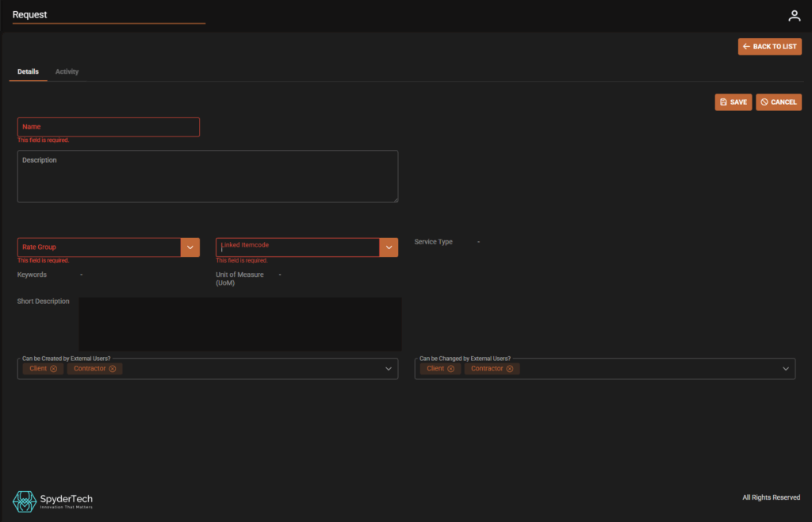Click the Short Description text box

pyautogui.click(x=239, y=324)
